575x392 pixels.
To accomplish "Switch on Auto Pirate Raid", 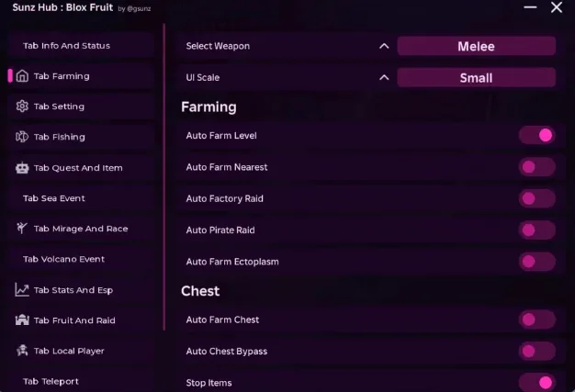I will click(536, 230).
